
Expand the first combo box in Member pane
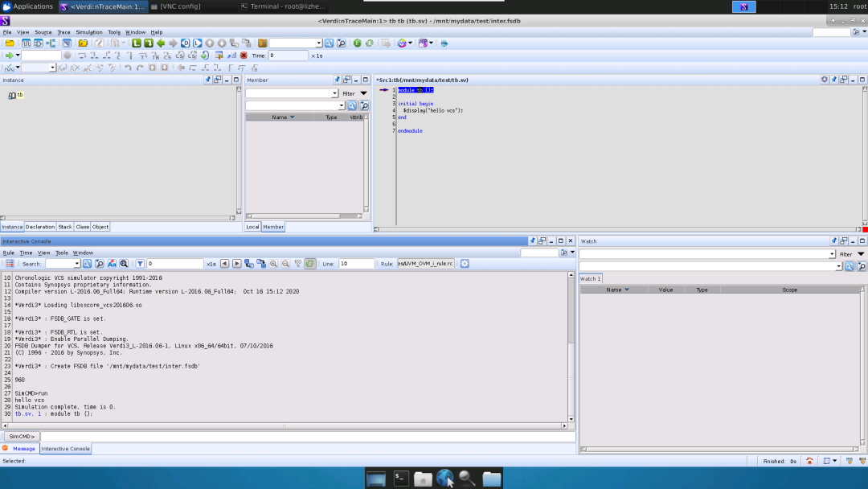[x=334, y=93]
